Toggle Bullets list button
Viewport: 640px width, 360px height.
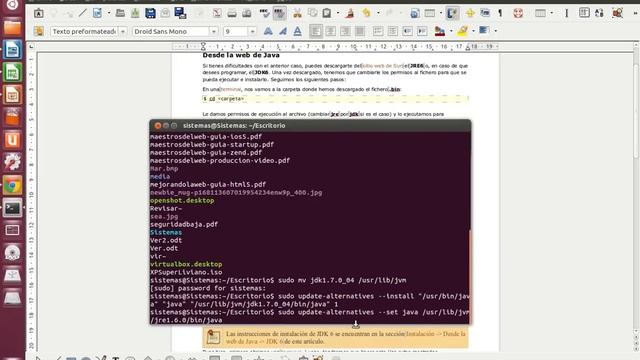click(393, 31)
